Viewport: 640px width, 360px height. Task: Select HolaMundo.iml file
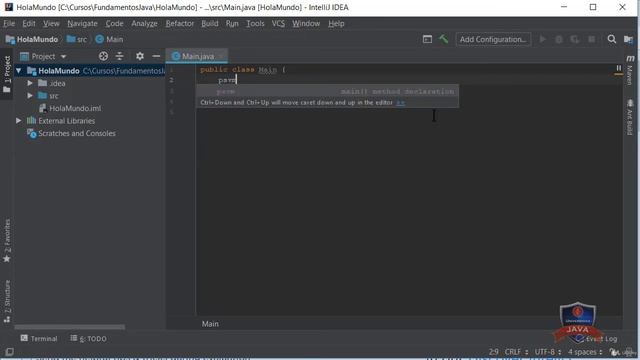pos(70,108)
